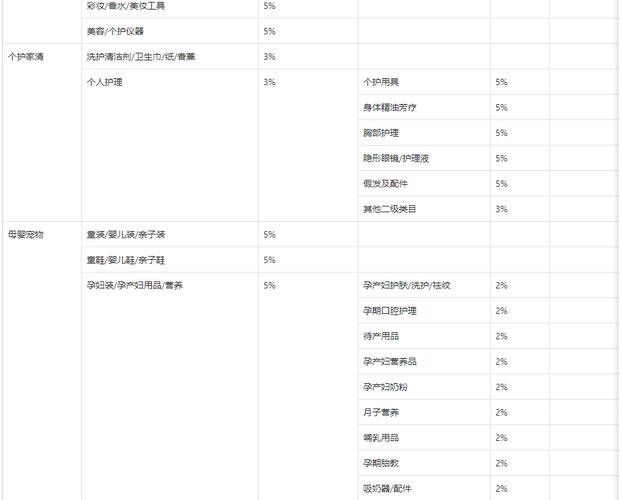Image resolution: width=621 pixels, height=500 pixels.
Task: Select the 胸部护理 subcategory
Action: pyautogui.click(x=381, y=133)
